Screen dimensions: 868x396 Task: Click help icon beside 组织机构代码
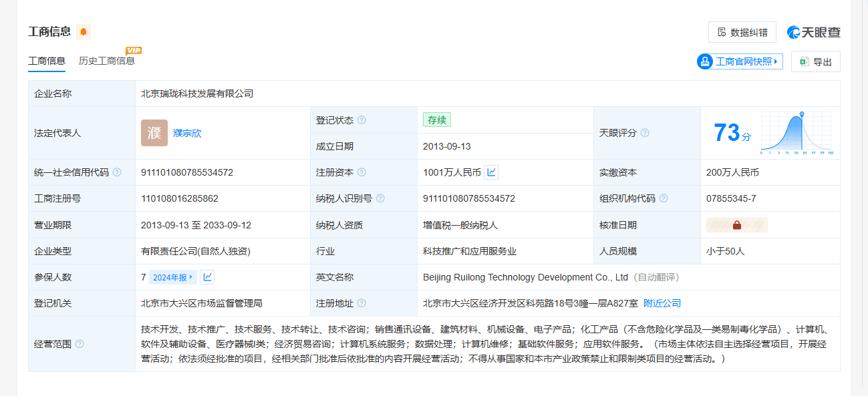coord(664,198)
